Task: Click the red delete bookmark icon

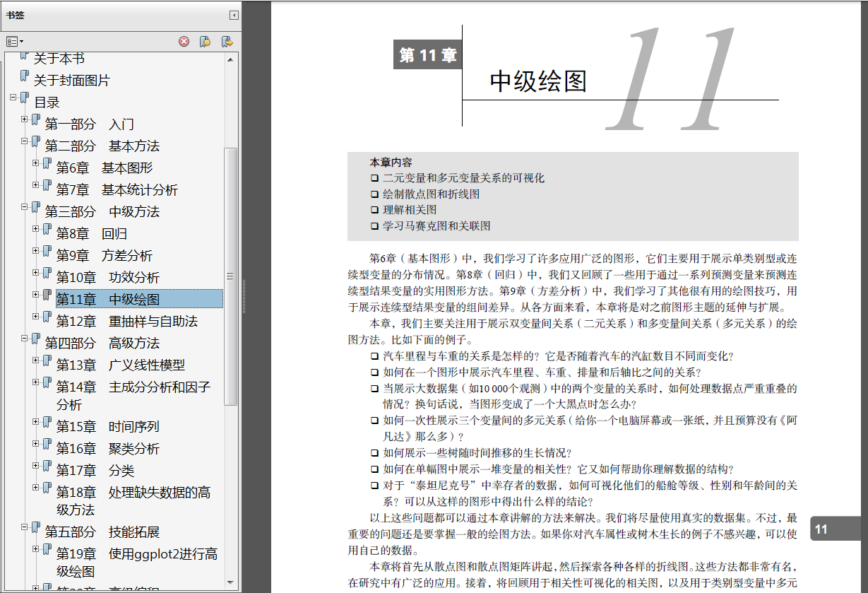Action: coord(184,42)
